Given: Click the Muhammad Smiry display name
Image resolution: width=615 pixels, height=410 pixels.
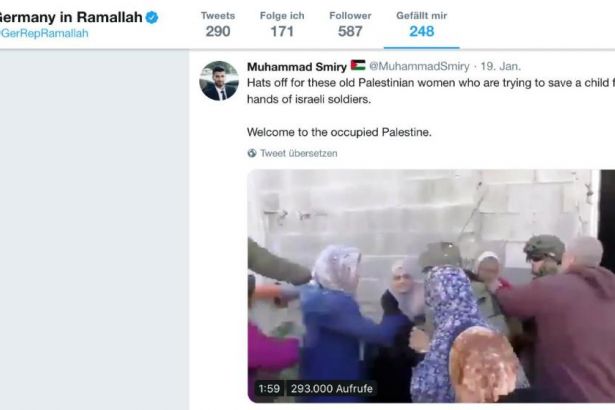Looking at the screenshot, I should pyautogui.click(x=296, y=66).
